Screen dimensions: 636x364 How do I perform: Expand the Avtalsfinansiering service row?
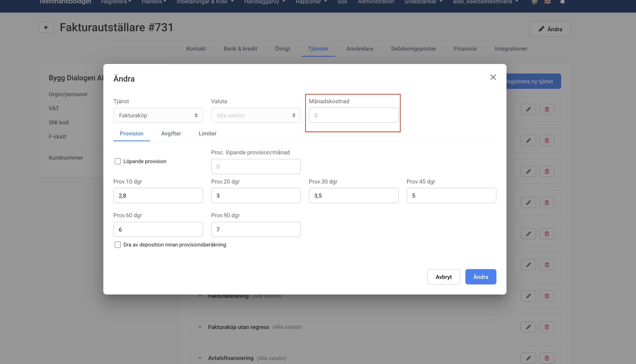(x=200, y=358)
